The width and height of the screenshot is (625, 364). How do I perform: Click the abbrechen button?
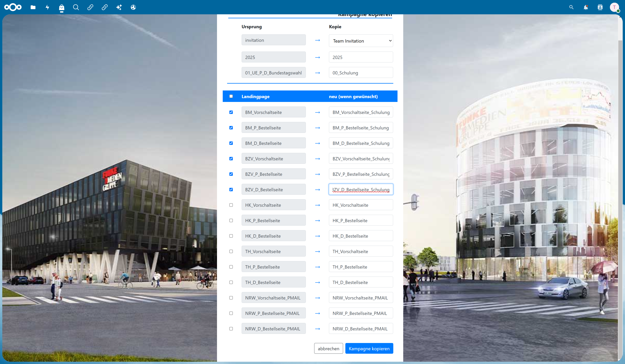pos(328,348)
